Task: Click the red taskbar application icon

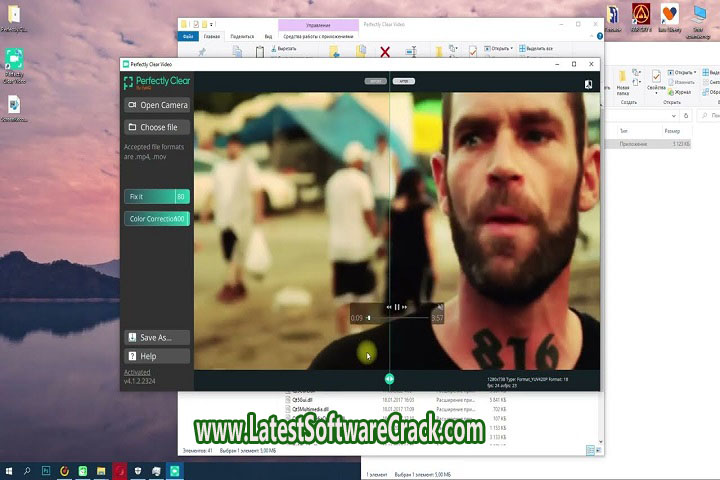Action: pyautogui.click(x=119, y=471)
